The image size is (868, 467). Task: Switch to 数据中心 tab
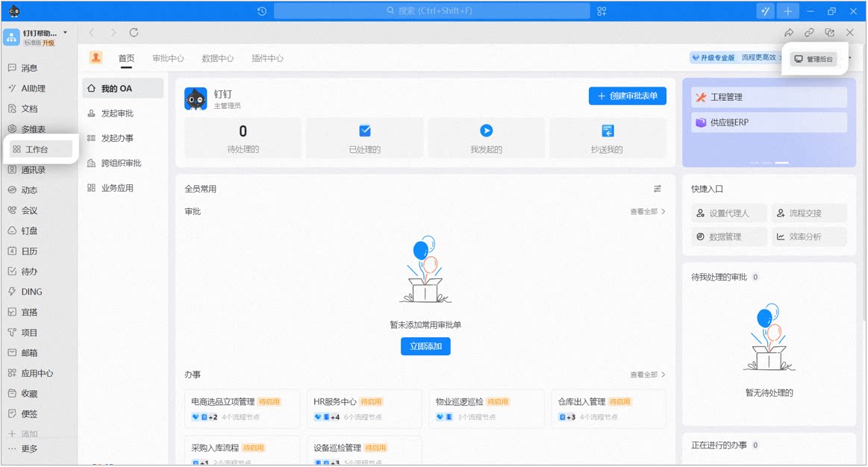[217, 58]
